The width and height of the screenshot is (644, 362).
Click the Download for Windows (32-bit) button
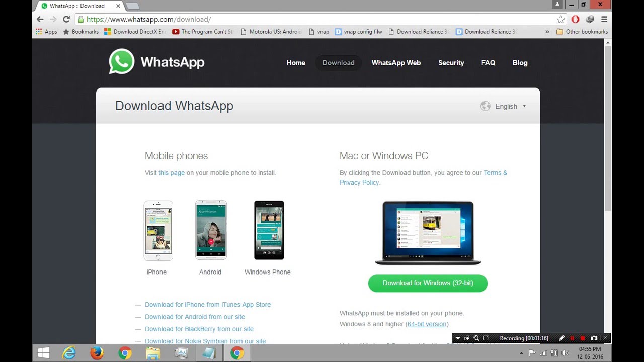(x=428, y=283)
